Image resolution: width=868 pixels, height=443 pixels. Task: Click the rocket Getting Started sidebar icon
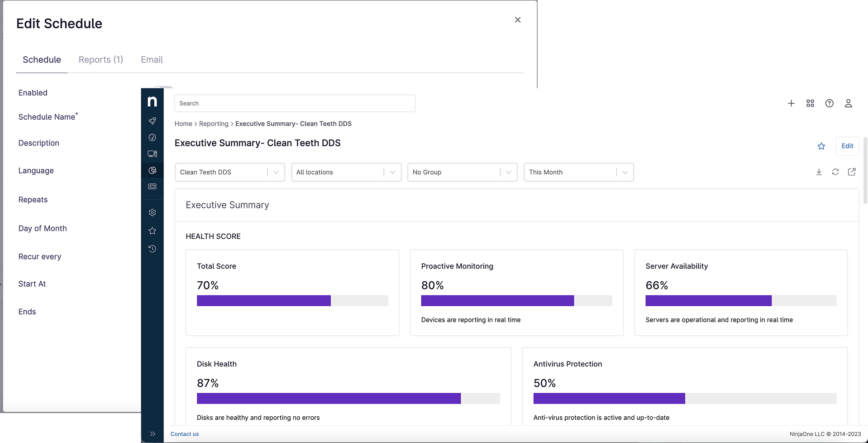152,121
